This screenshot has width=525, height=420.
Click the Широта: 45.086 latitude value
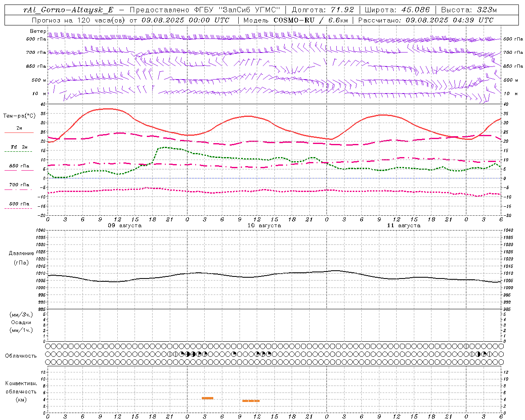point(397,10)
